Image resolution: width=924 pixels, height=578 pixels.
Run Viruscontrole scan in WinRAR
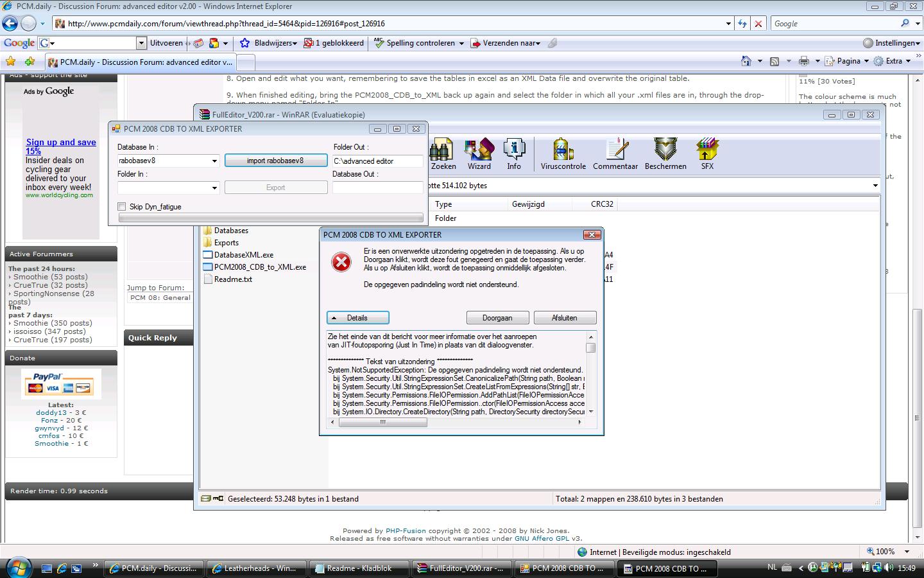563,150
